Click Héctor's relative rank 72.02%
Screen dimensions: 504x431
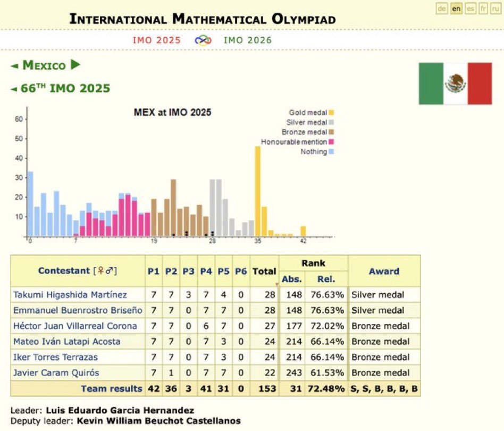point(327,326)
